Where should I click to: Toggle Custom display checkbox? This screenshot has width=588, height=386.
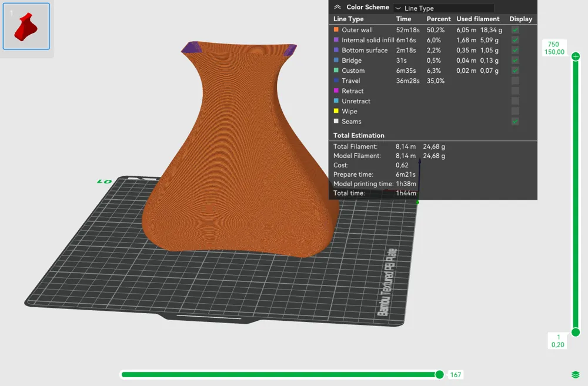coord(515,71)
